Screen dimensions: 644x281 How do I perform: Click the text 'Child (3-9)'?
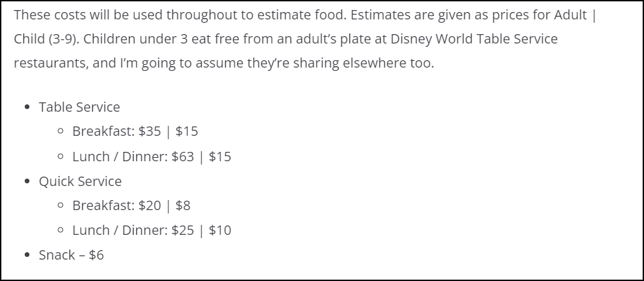46,39
